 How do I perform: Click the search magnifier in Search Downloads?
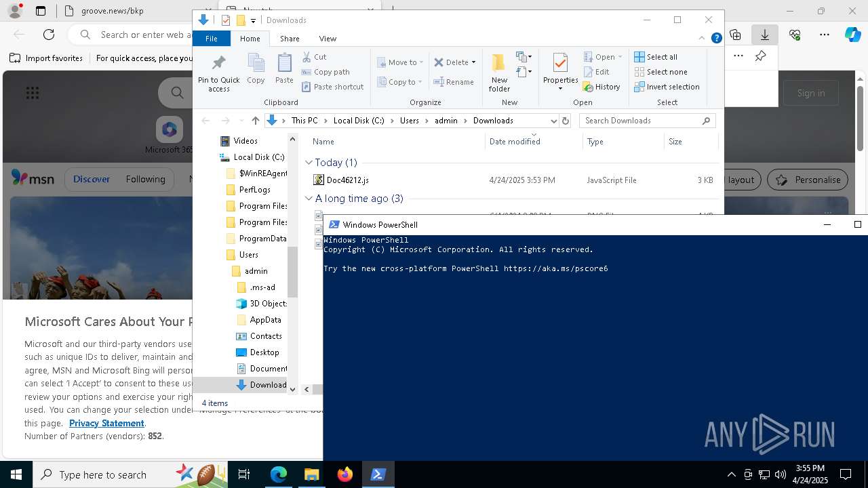coord(706,121)
